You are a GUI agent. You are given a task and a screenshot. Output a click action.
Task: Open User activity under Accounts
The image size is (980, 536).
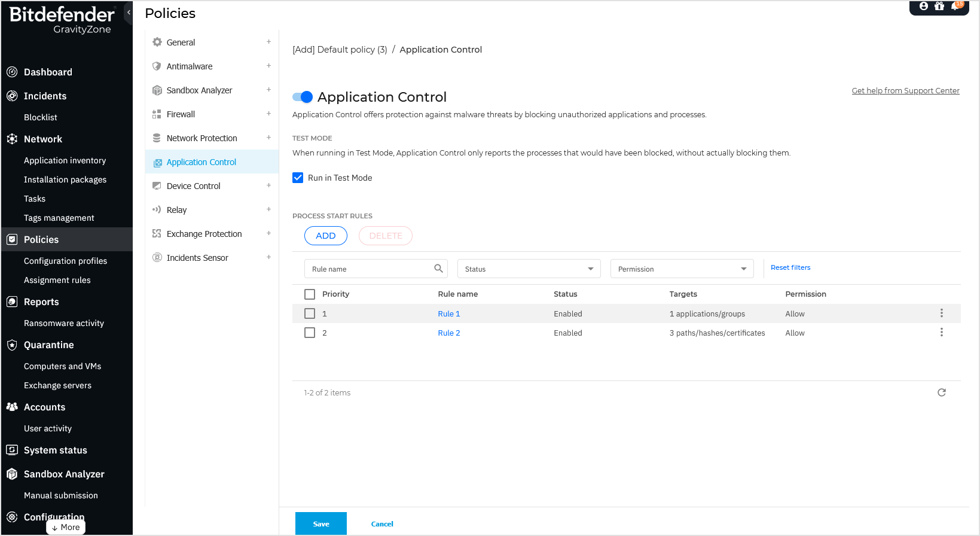pos(48,428)
